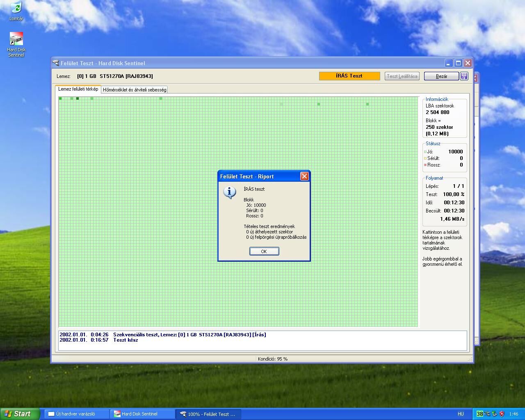Click the Teszt progress value 100,00 %

pos(454,194)
